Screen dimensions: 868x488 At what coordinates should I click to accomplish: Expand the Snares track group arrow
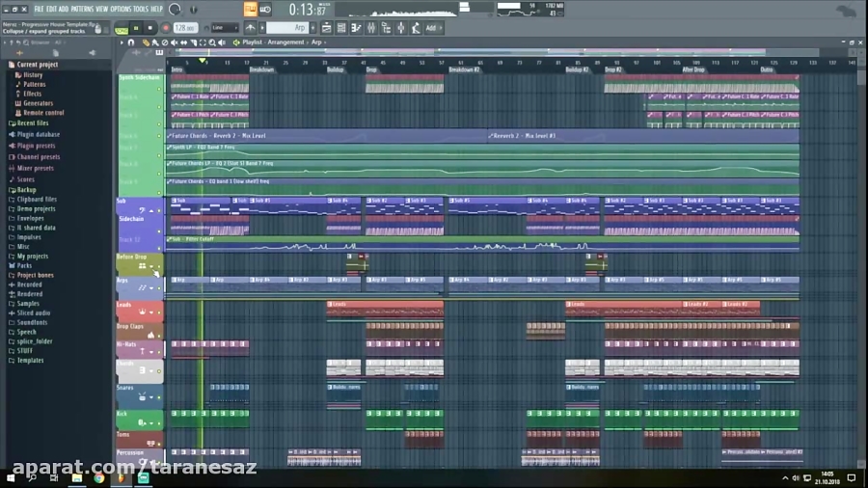pyautogui.click(x=151, y=397)
